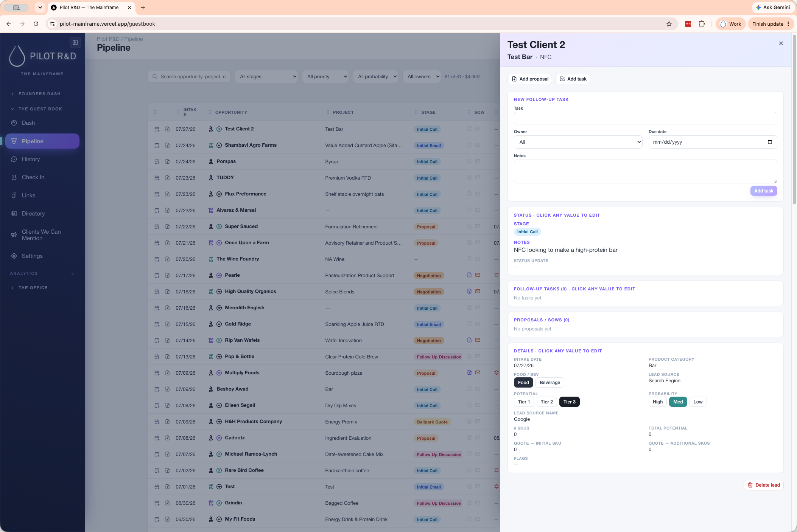Open the All owners filter dropdown
Viewport: 797px width, 532px height.
[422, 77]
